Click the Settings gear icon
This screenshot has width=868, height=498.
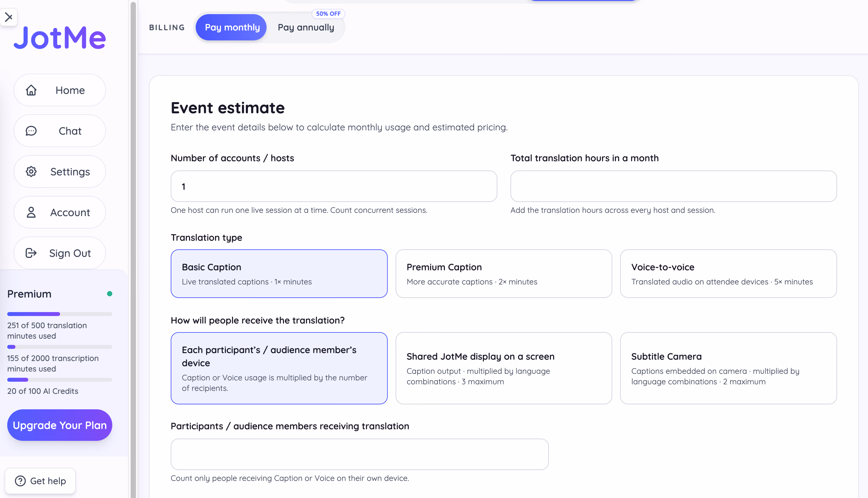(31, 172)
